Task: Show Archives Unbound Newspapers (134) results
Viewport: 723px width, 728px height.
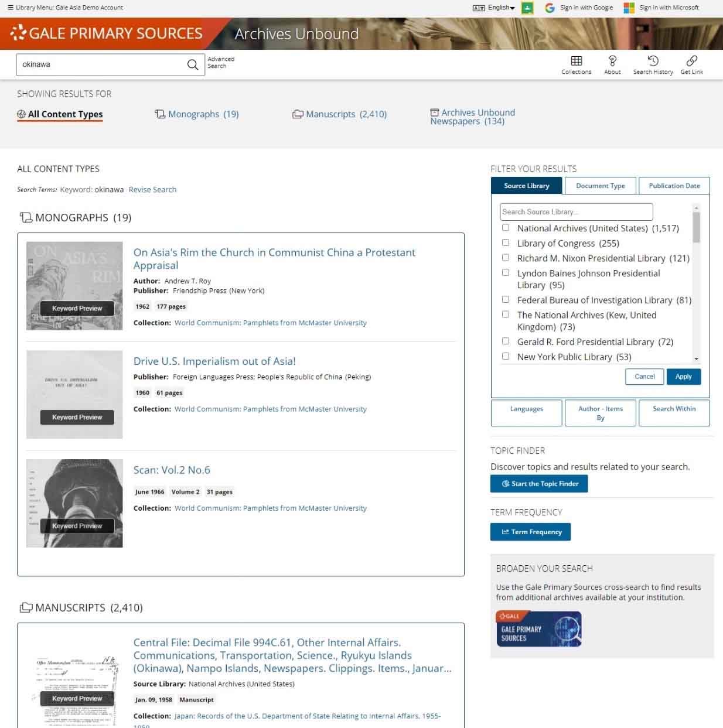Action: (x=473, y=117)
